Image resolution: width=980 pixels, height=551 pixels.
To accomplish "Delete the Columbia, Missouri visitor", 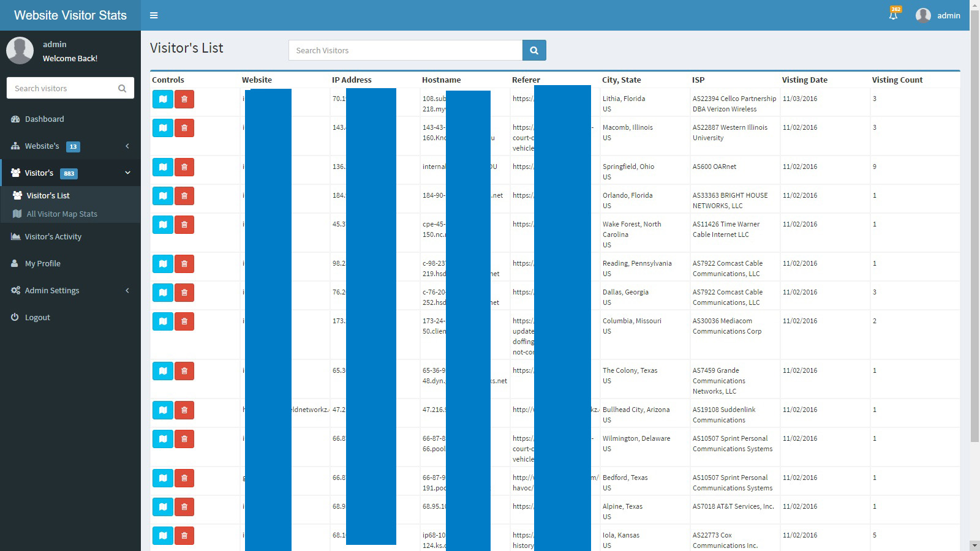I will pyautogui.click(x=184, y=321).
